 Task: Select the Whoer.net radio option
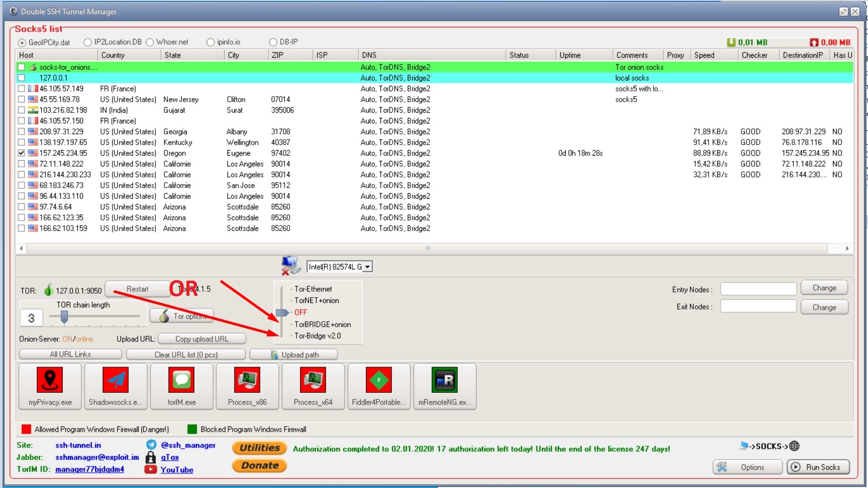[x=150, y=42]
